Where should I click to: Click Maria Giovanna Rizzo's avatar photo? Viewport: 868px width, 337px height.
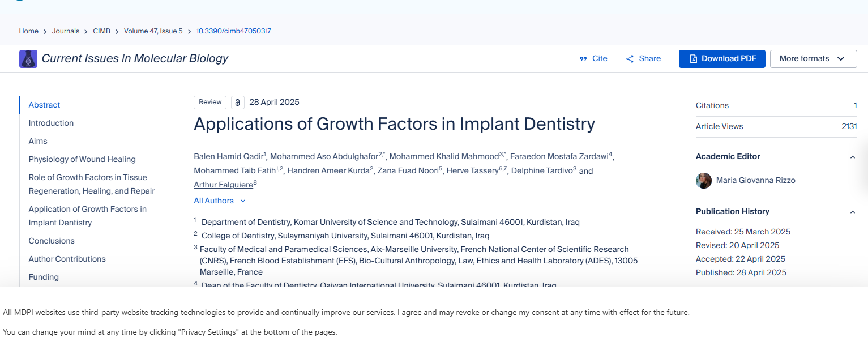coord(704,181)
